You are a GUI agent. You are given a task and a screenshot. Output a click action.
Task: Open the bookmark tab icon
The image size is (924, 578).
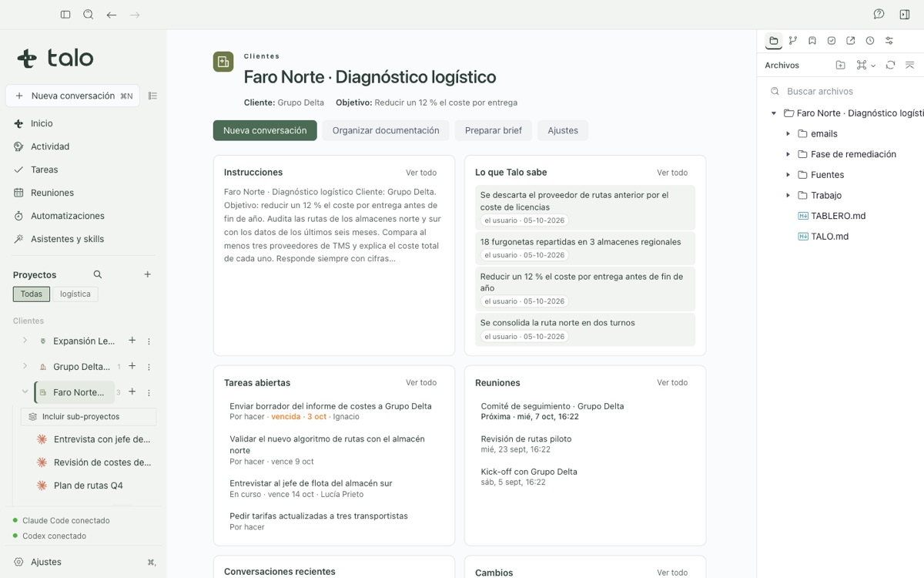click(x=812, y=41)
